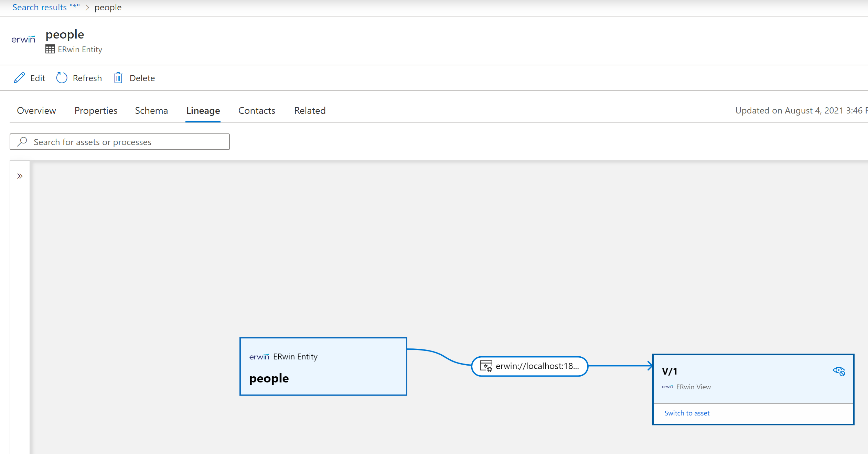Screen dimensions: 868x454
Task: Expand the left sidebar toggle arrow
Action: 20,176
